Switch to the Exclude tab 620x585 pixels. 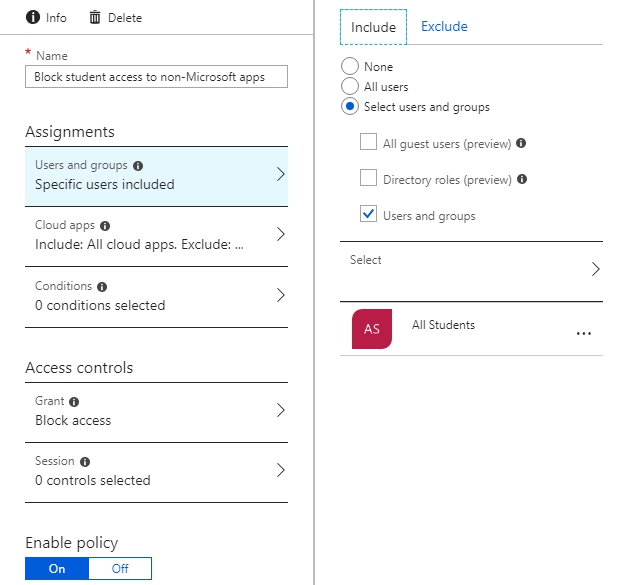tap(444, 26)
